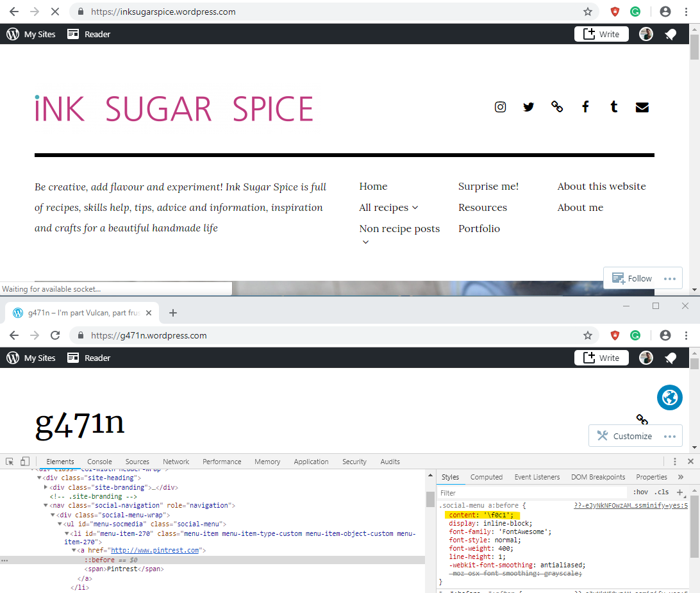The width and height of the screenshot is (700, 593).
Task: Collapse the menu-item-270 li node
Action: click(67, 533)
